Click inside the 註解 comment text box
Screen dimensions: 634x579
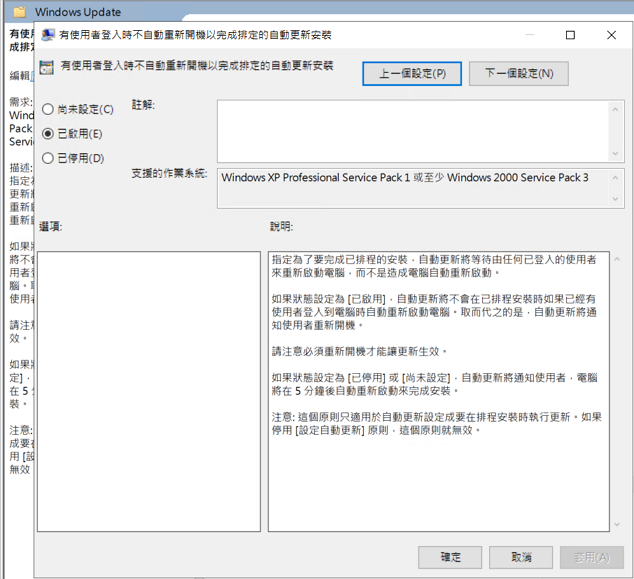coord(412,131)
